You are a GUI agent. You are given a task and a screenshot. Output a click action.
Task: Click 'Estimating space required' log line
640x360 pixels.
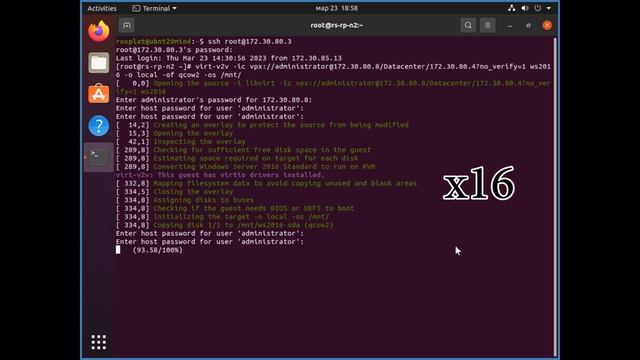[x=237, y=158]
